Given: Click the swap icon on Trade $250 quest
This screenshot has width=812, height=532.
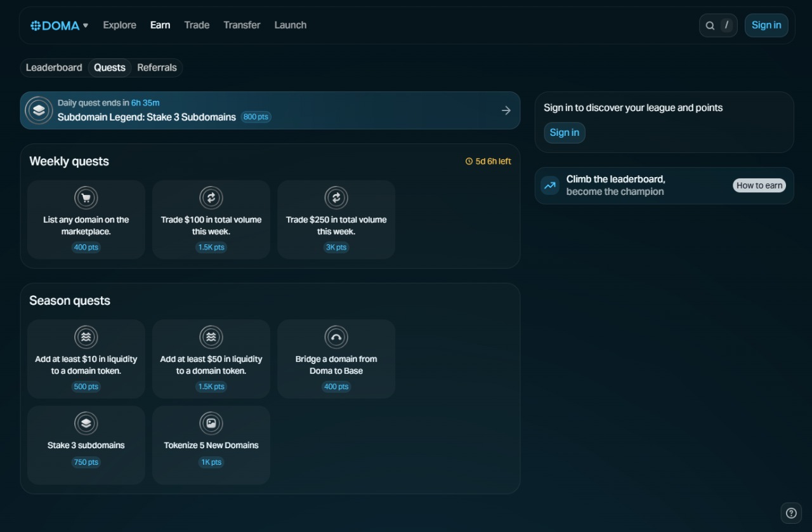Looking at the screenshot, I should tap(336, 198).
